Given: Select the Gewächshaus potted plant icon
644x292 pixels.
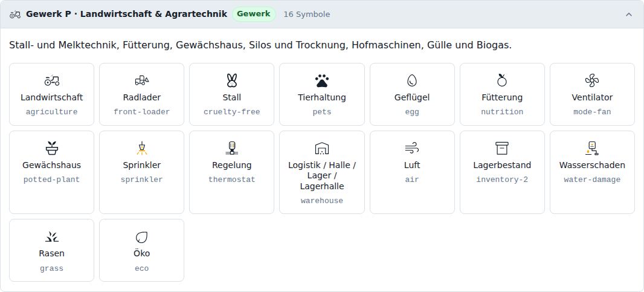Looking at the screenshot, I should [52, 148].
